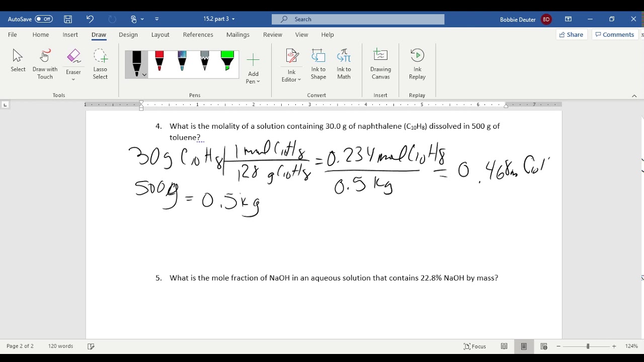This screenshot has height=362, width=644.
Task: Open the Layout tab
Action: pos(160,35)
